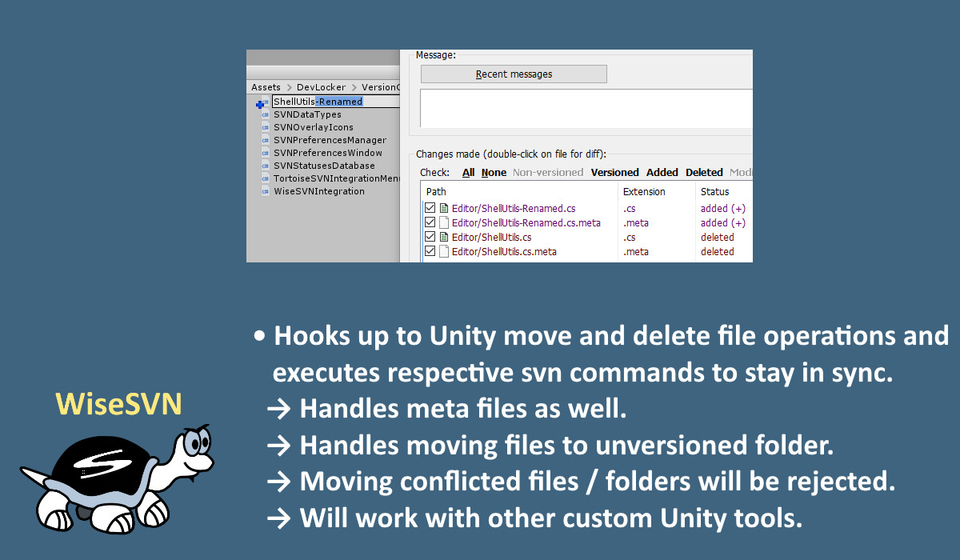Check only Deleted files
960x560 pixels.
click(704, 173)
